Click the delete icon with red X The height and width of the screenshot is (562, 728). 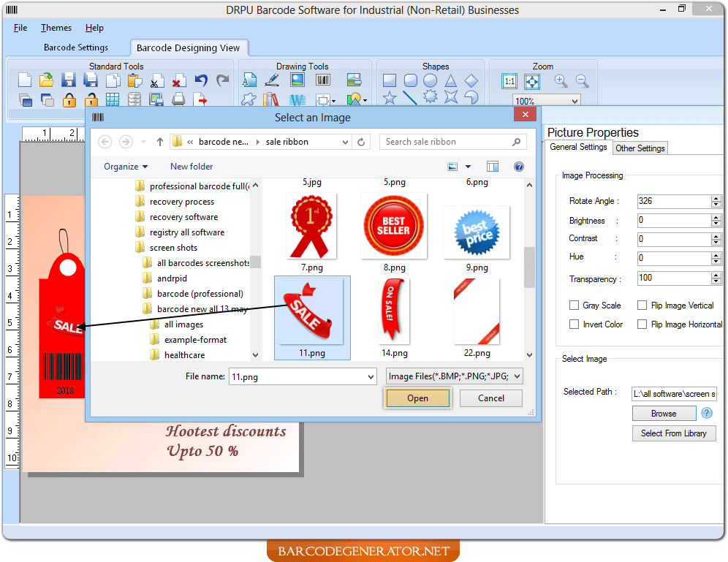[x=178, y=81]
